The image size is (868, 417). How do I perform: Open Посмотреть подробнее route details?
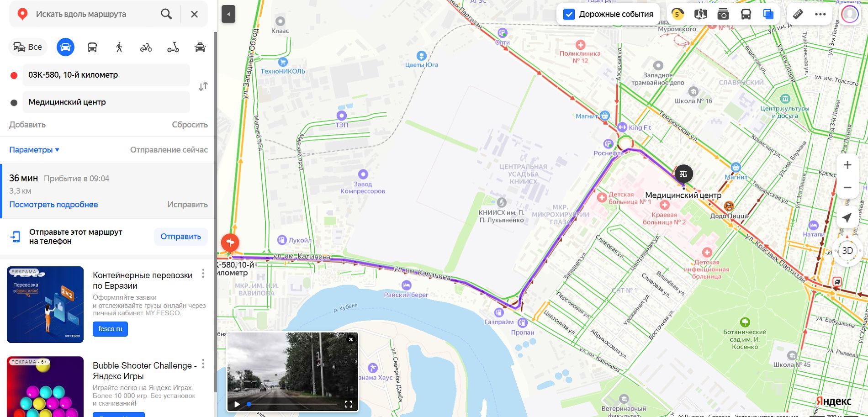(x=53, y=205)
